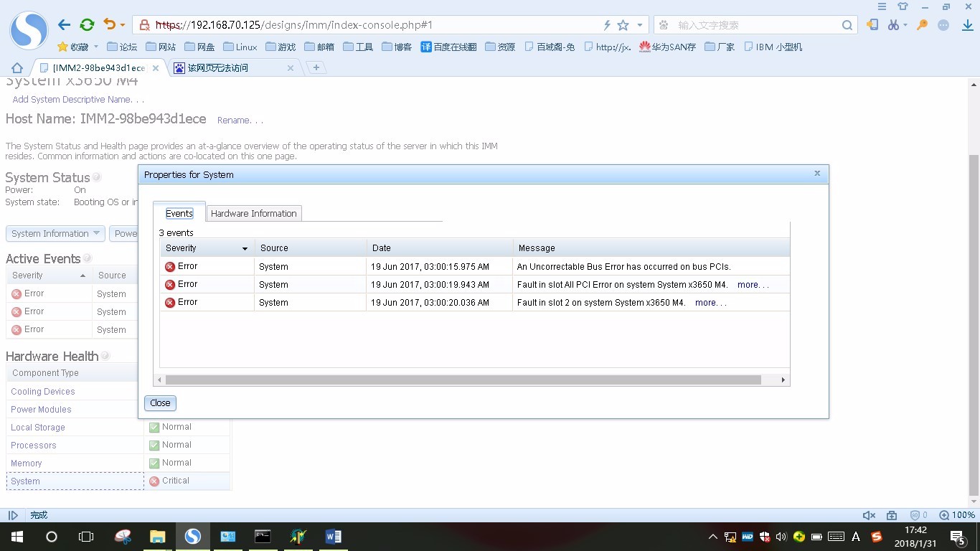
Task: Open a new tab with the plus button
Action: (316, 67)
